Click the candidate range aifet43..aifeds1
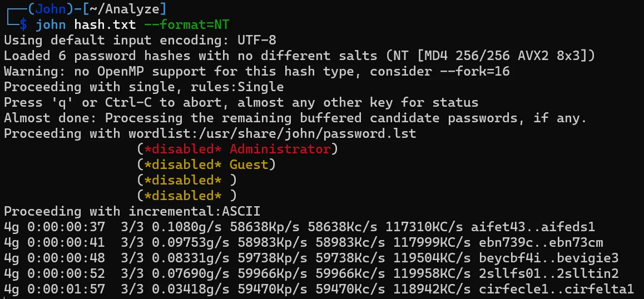This screenshot has height=299, width=644. tap(533, 227)
